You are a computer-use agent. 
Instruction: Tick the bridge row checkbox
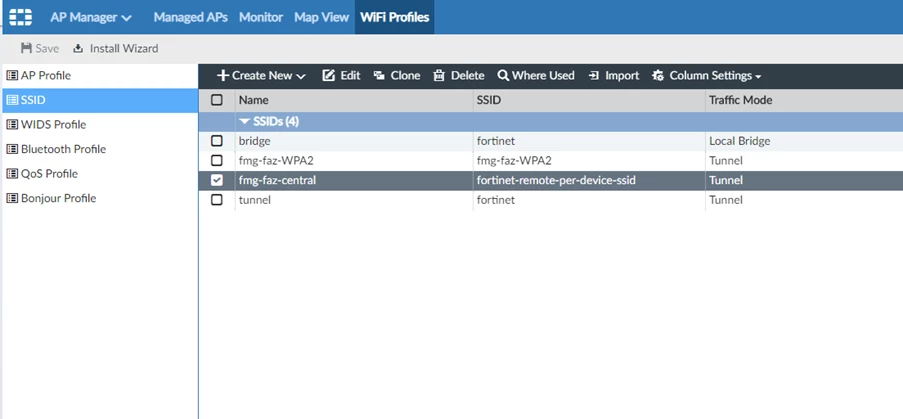tap(217, 141)
